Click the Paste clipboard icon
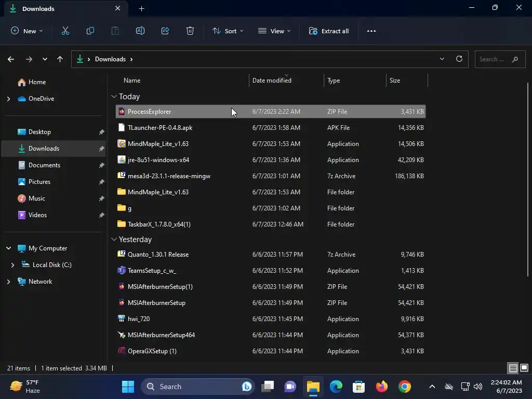Image resolution: width=532 pixels, height=399 pixels. [x=115, y=31]
